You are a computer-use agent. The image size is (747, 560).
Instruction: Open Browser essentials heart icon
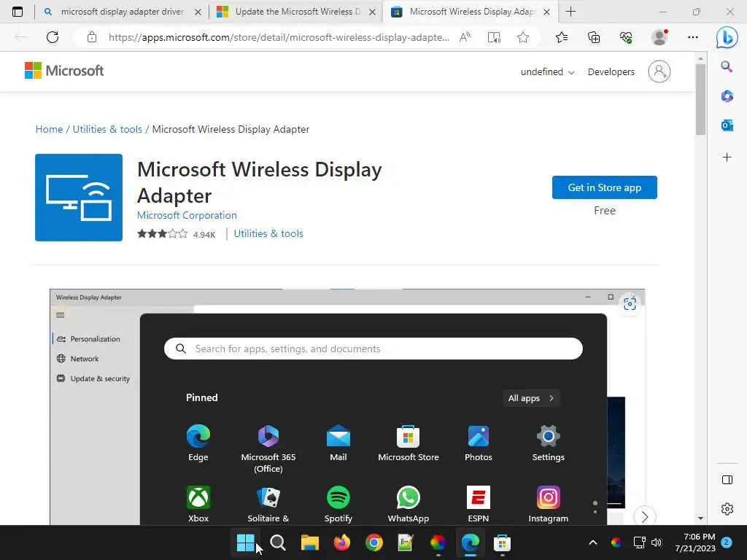click(x=626, y=37)
